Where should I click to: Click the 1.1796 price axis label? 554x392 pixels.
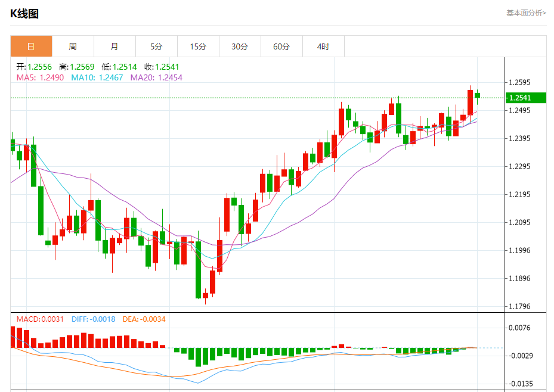(519, 306)
